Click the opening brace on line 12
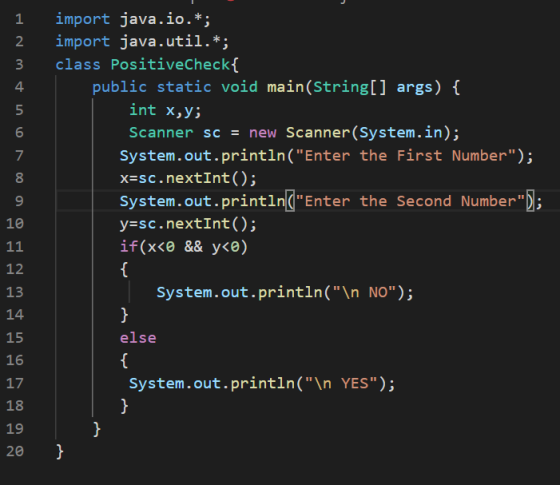The width and height of the screenshot is (560, 485). (124, 270)
